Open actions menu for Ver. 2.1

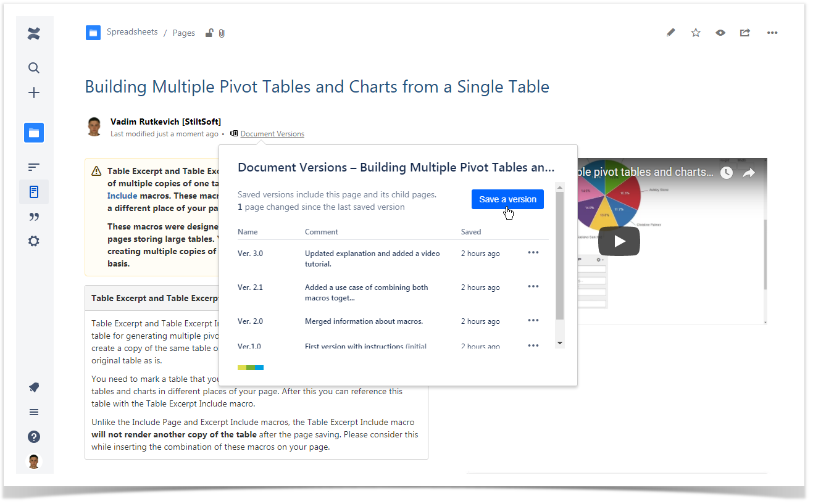coord(533,286)
